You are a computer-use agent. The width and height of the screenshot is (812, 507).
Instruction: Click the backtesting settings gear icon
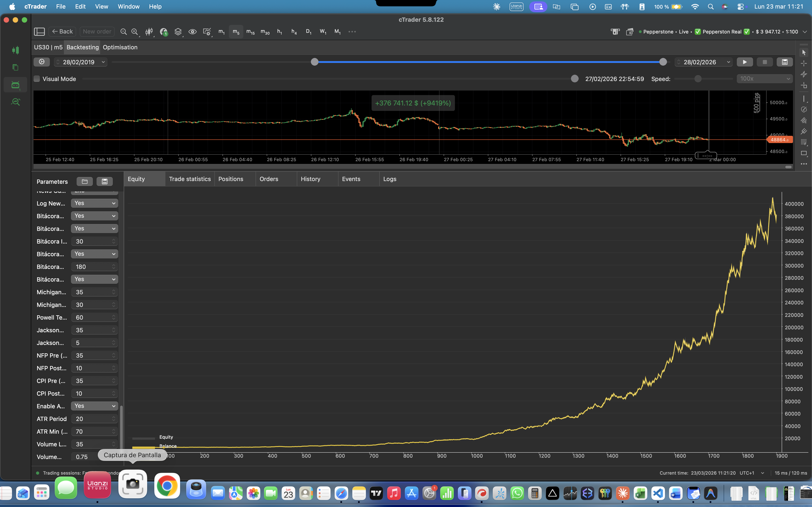point(42,62)
